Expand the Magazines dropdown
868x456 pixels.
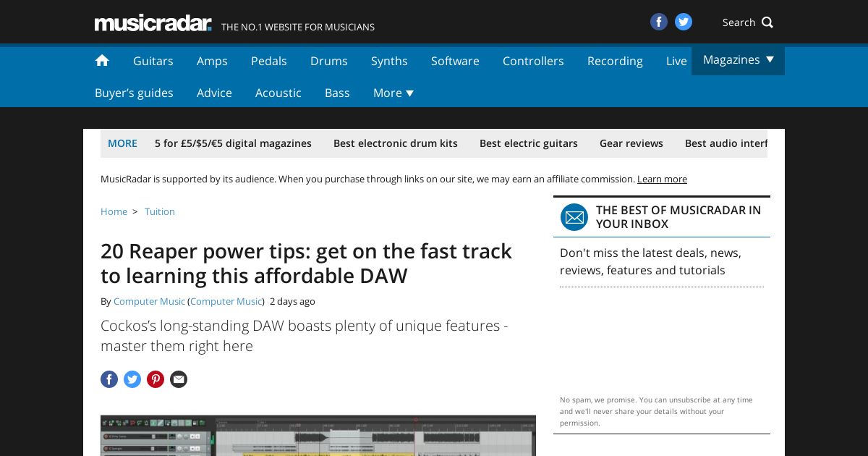click(738, 60)
